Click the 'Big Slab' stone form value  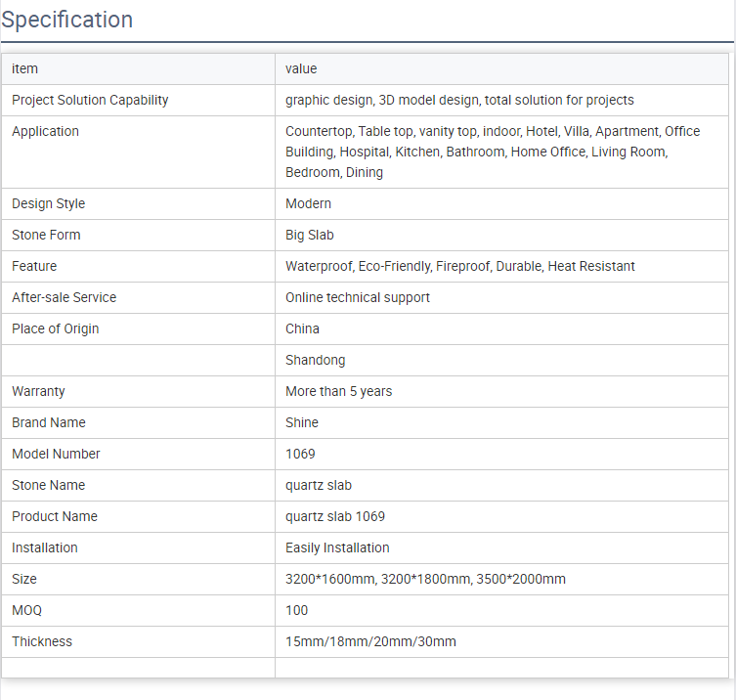coord(310,235)
